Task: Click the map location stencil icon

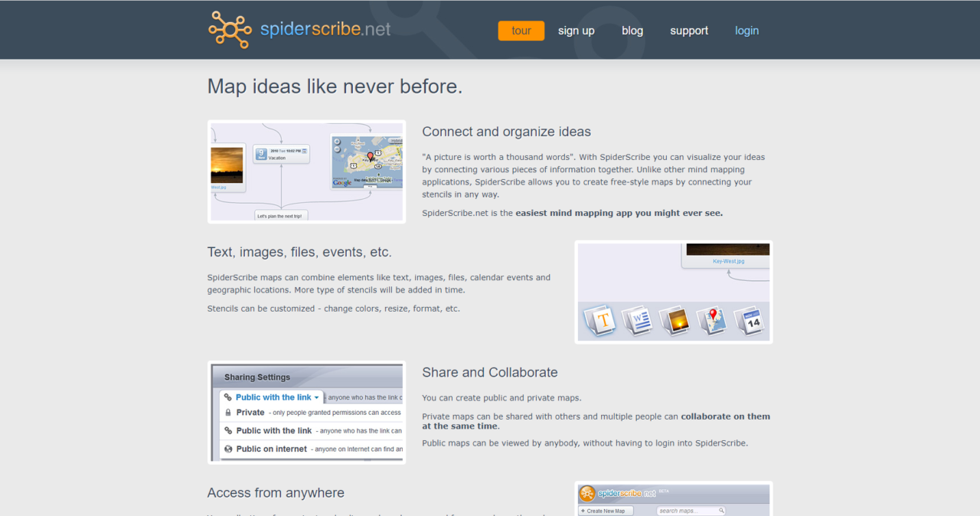Action: pyautogui.click(x=712, y=321)
